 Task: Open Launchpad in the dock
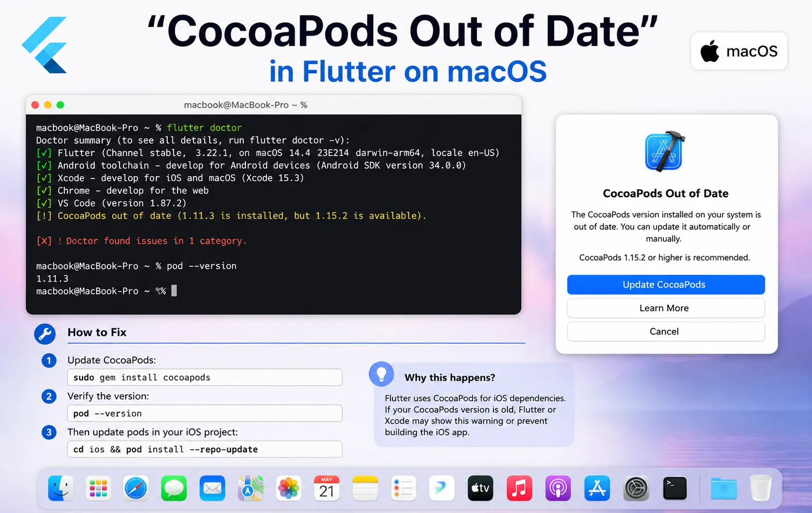(98, 488)
